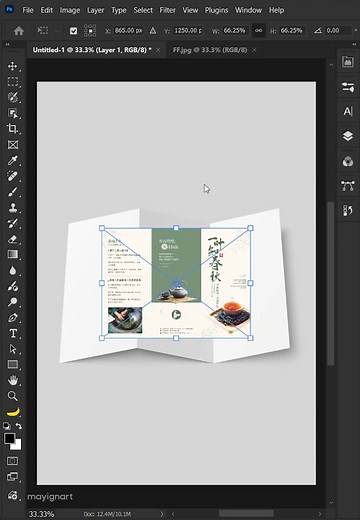The image size is (360, 520).
Task: Select the Brush tool
Action: click(x=13, y=192)
